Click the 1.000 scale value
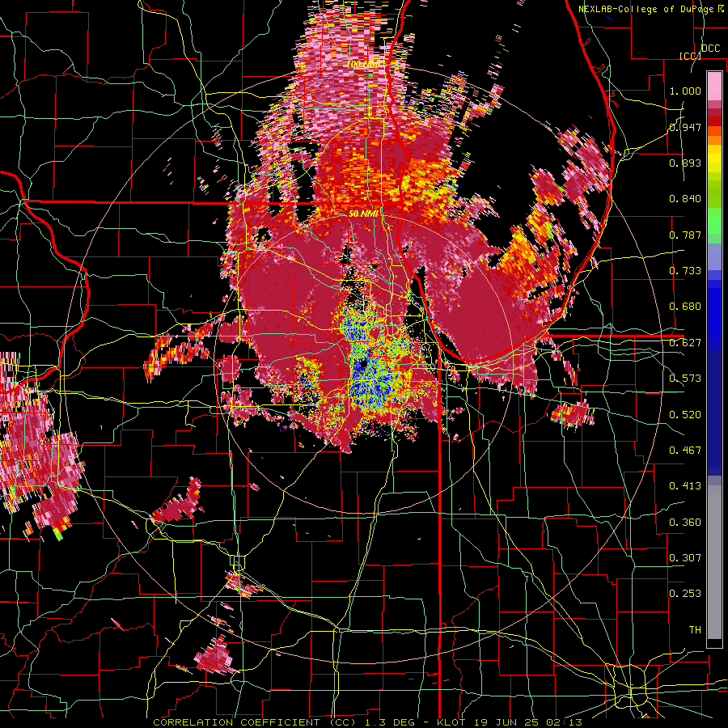Image resolution: width=728 pixels, height=728 pixels. 685,91
